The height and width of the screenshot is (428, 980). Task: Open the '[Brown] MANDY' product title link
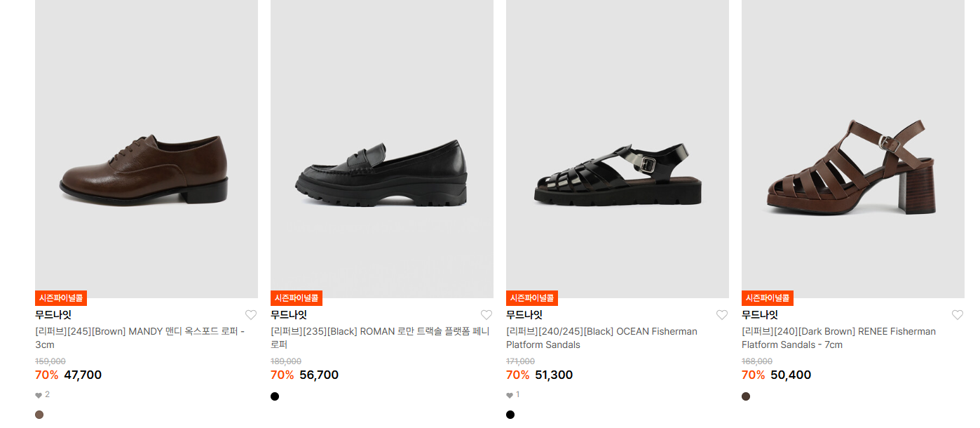point(140,338)
